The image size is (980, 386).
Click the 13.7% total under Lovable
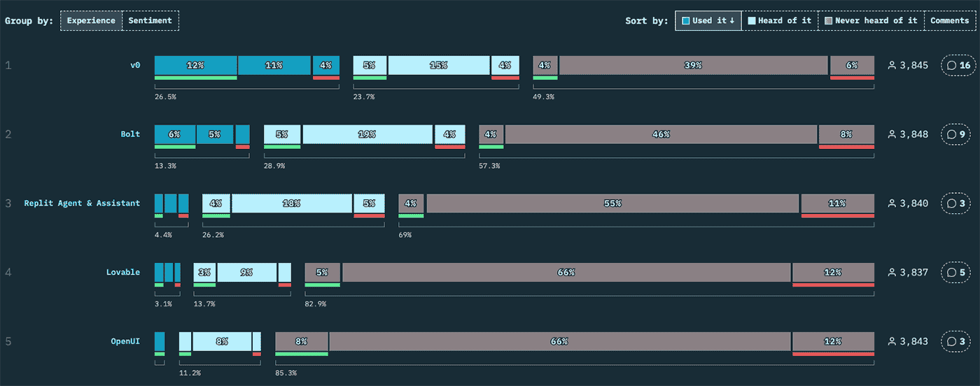point(204,304)
